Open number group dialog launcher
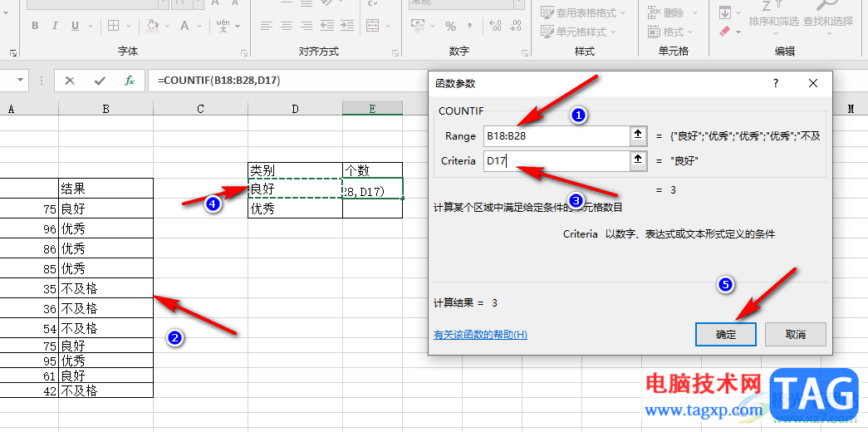This screenshot has width=868, height=432. [x=524, y=53]
